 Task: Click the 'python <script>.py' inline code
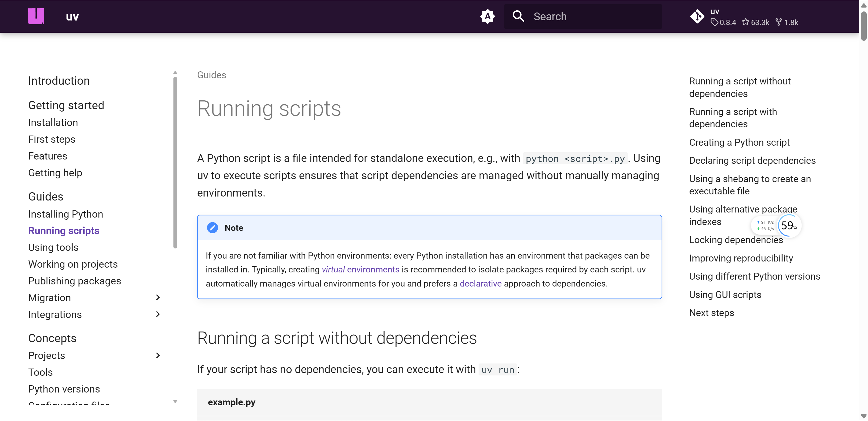click(x=575, y=158)
